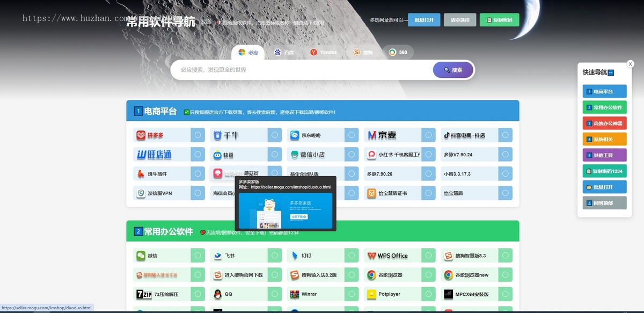
Task: Switch to the 百度 search tab
Action: (x=284, y=53)
